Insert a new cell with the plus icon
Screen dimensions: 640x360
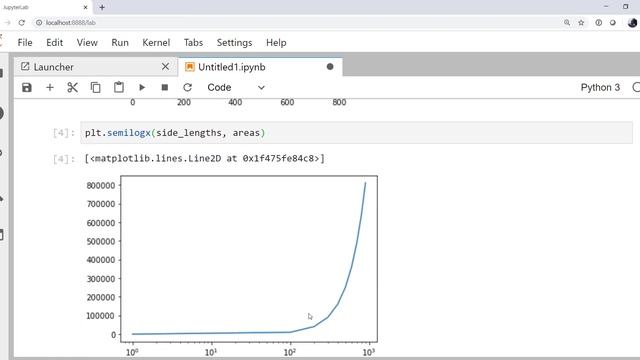50,87
